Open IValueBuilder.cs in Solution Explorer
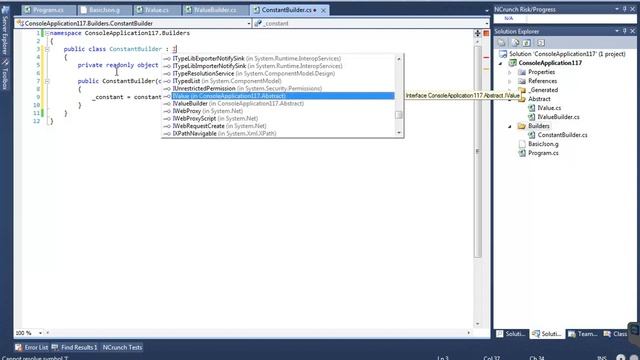This screenshot has width=640, height=360. (558, 117)
